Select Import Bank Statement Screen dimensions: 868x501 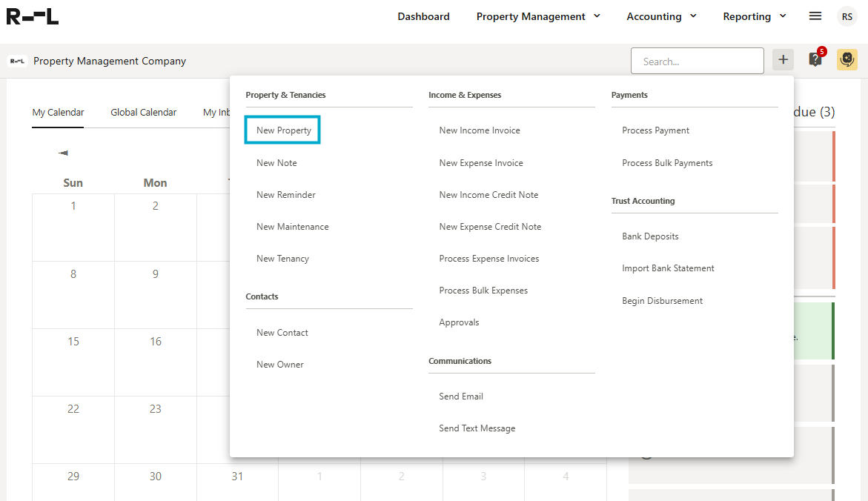tap(668, 268)
